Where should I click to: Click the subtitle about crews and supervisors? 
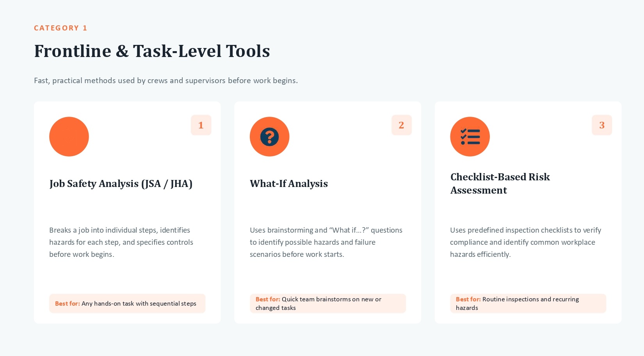pos(166,80)
